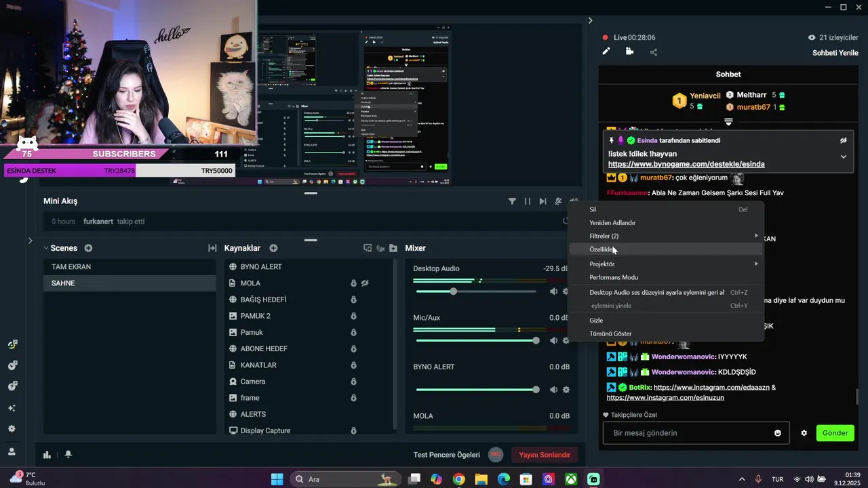Add a source folder in Kaynaklar
This screenshot has width=868, height=488.
[x=393, y=248]
